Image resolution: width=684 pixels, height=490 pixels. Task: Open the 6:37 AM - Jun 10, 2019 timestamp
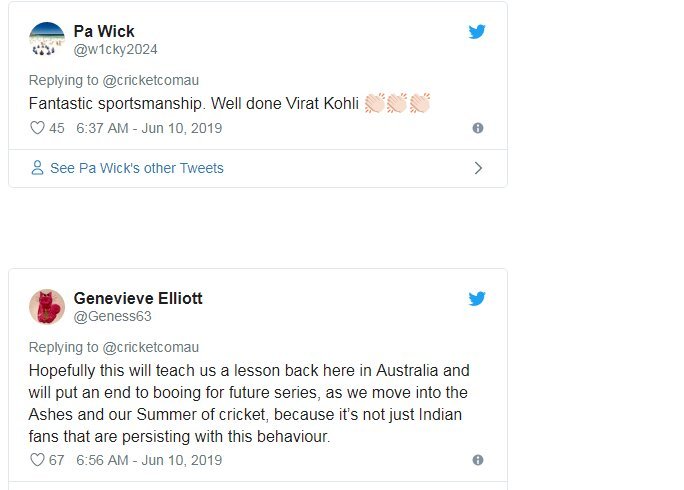coord(149,128)
